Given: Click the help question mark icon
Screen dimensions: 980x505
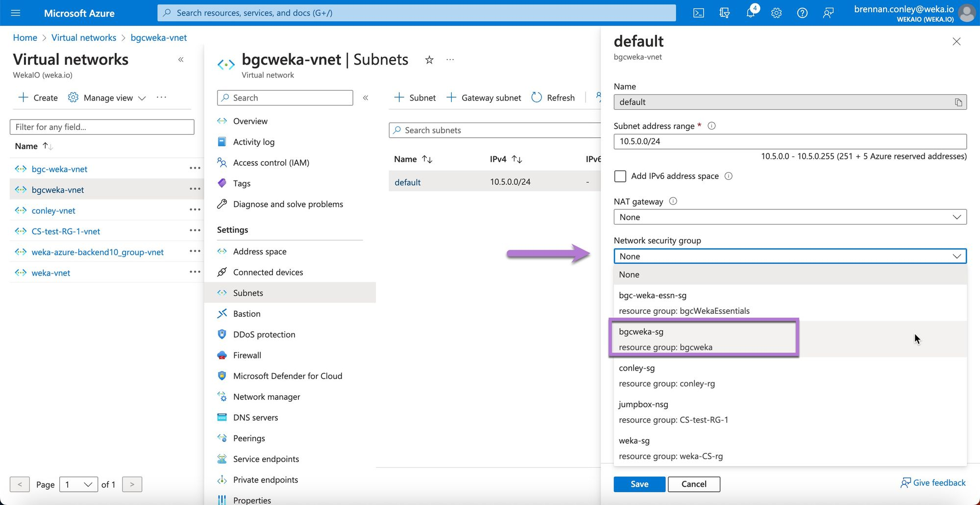Looking at the screenshot, I should point(802,13).
